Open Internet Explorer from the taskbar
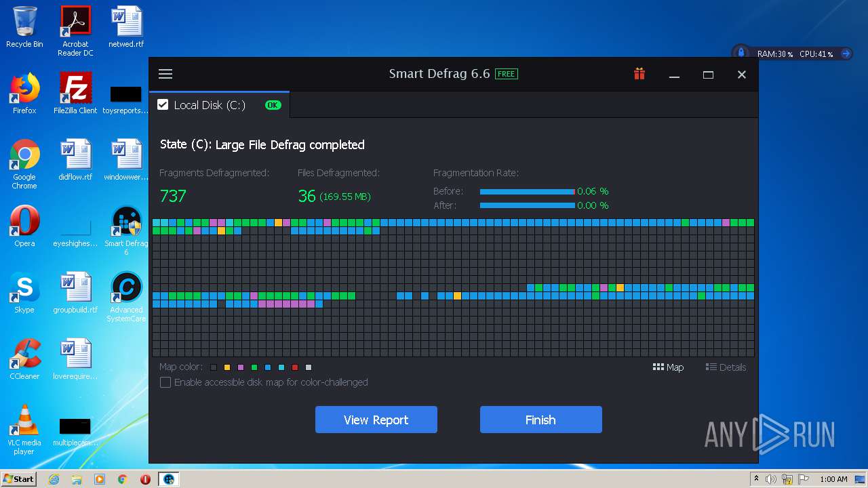Viewport: 868px width, 488px height. click(54, 479)
